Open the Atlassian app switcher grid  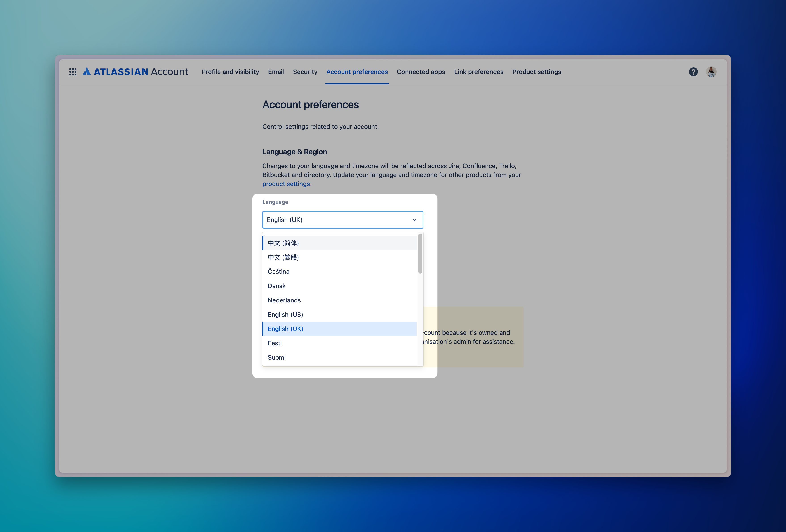pyautogui.click(x=72, y=71)
